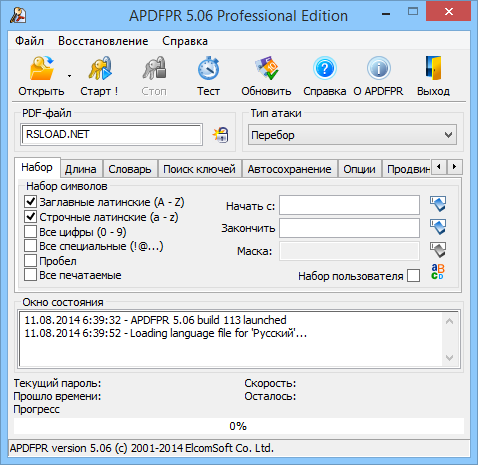Click the PDF file lock icon
Image resolution: width=478 pixels, height=465 pixels.
point(220,135)
